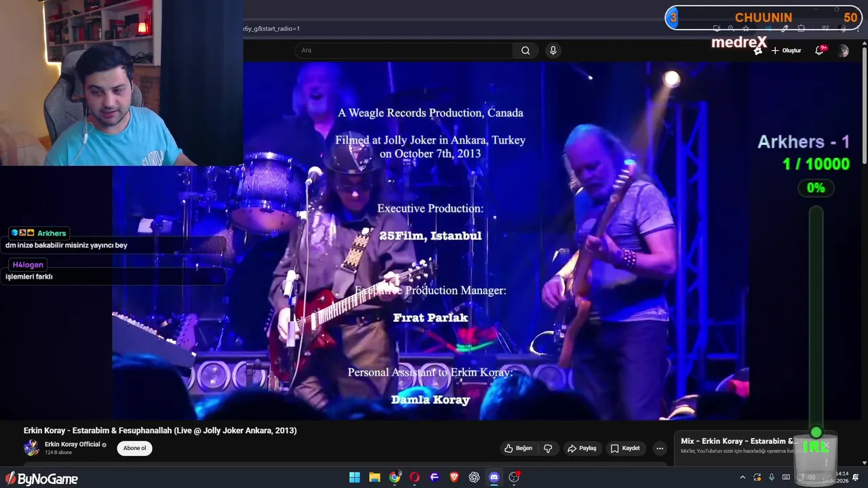Click the sync update tray icon
The height and width of the screenshot is (488, 868).
757,477
